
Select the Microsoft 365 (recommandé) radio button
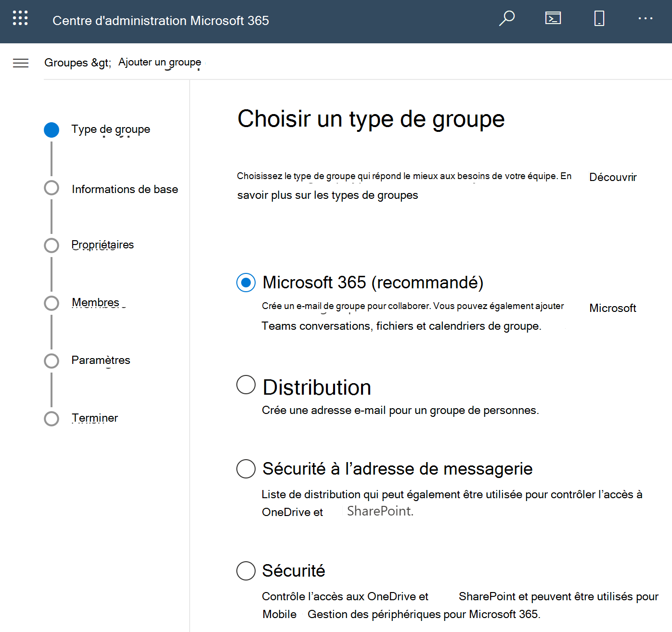coord(246,283)
